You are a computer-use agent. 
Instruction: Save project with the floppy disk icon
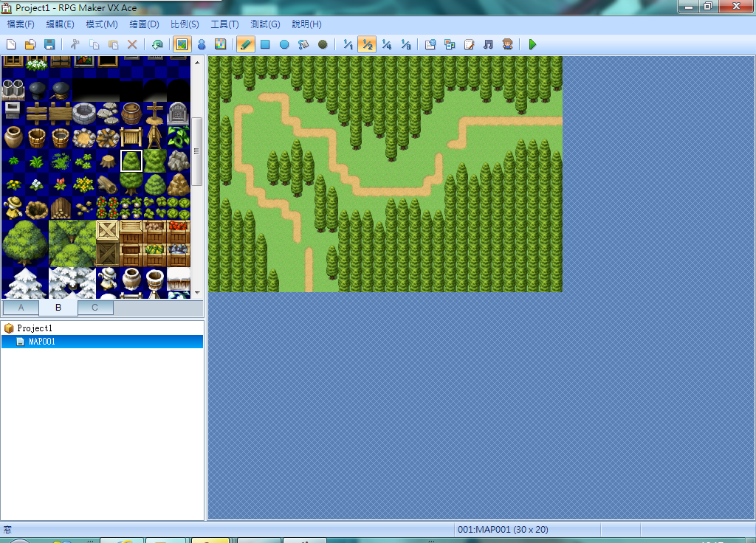(49, 45)
